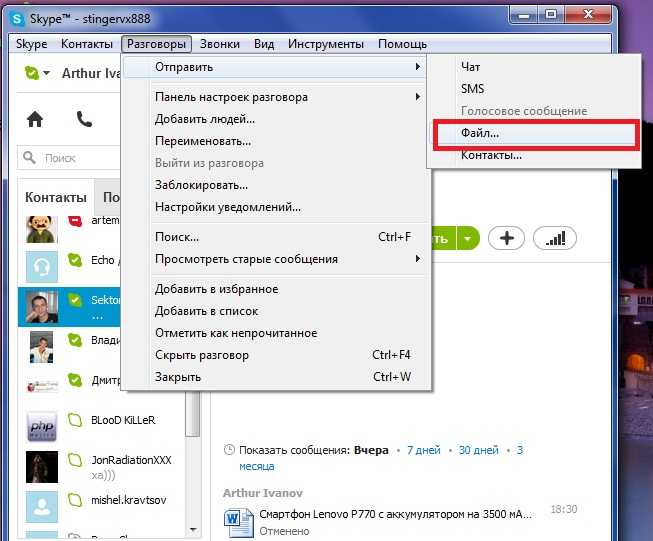Switch to the Контакты tab
The image size is (653, 541).
point(56,197)
